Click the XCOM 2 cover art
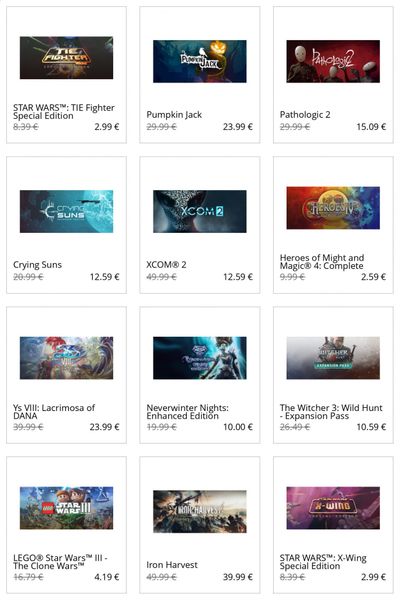Viewport: 400px width, 600px height. pyautogui.click(x=199, y=211)
